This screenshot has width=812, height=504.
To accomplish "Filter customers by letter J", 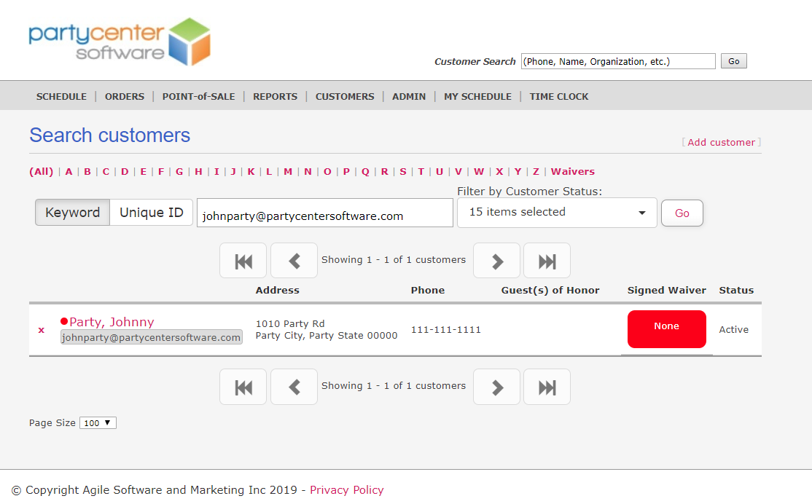I will (233, 171).
